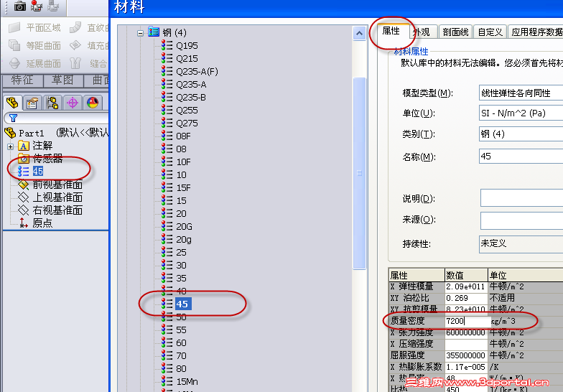Select the Extend Surface (延展曲面) tool

[x=34, y=63]
